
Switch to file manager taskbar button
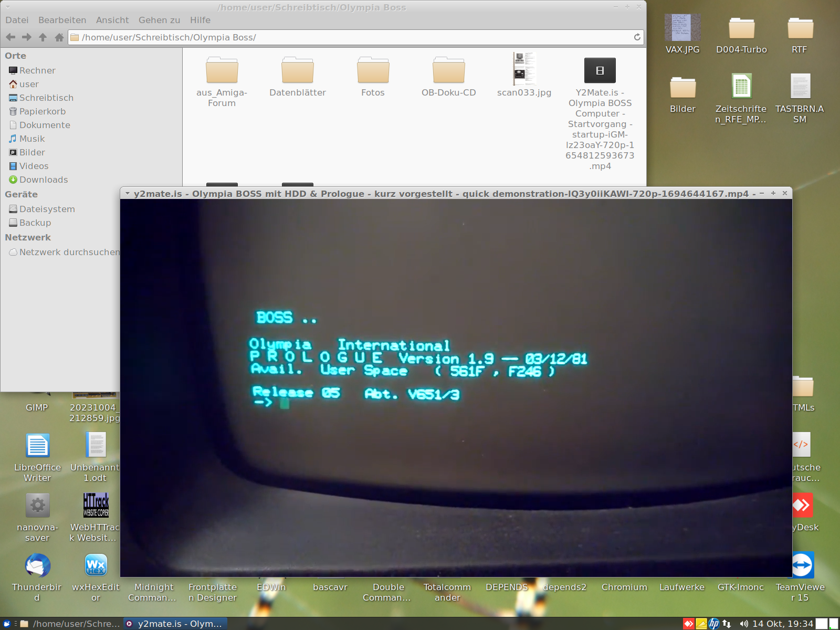(70, 624)
